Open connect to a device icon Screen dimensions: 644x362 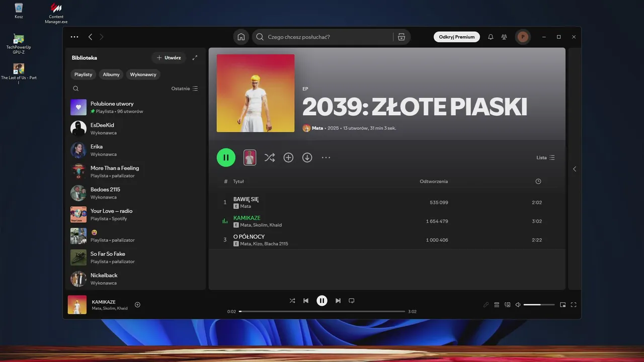click(507, 305)
